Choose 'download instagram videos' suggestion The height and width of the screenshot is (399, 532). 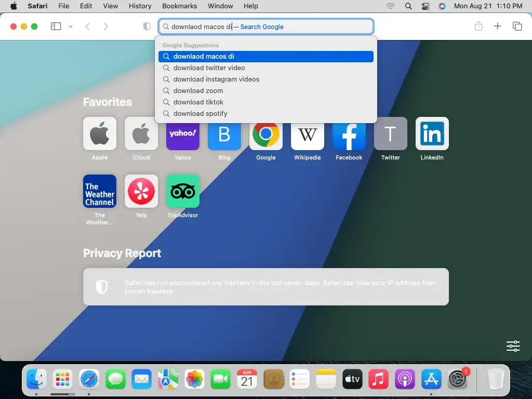(266, 79)
